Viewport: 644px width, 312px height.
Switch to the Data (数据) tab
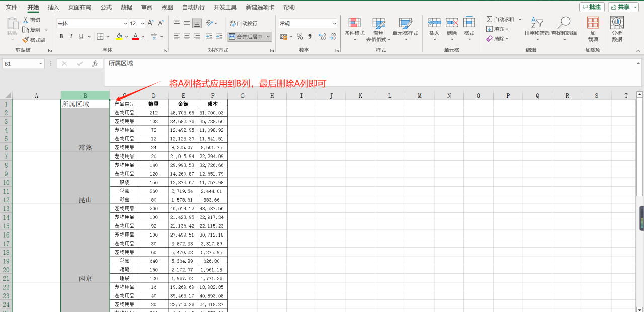click(x=127, y=7)
